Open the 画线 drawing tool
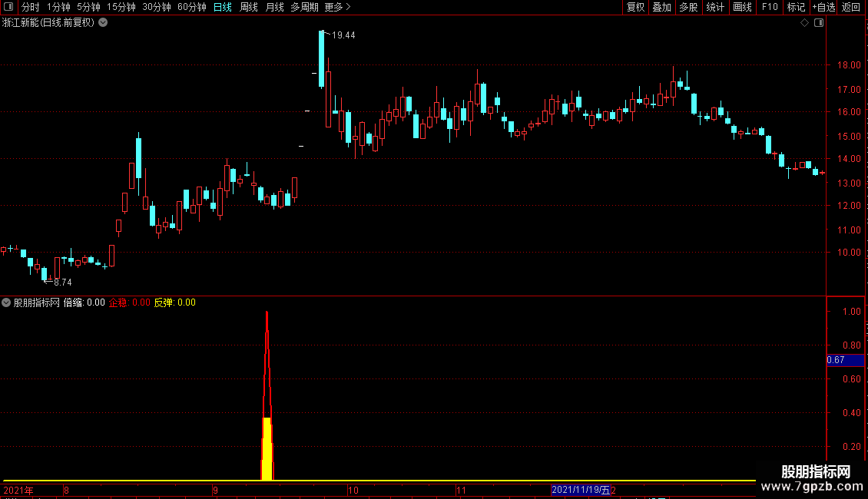 coord(742,7)
